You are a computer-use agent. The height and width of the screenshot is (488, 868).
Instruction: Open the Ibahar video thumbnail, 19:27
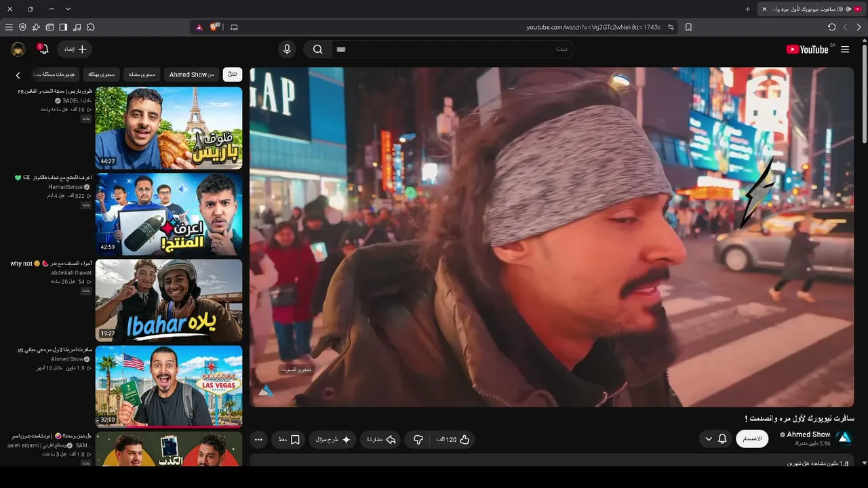pos(169,300)
